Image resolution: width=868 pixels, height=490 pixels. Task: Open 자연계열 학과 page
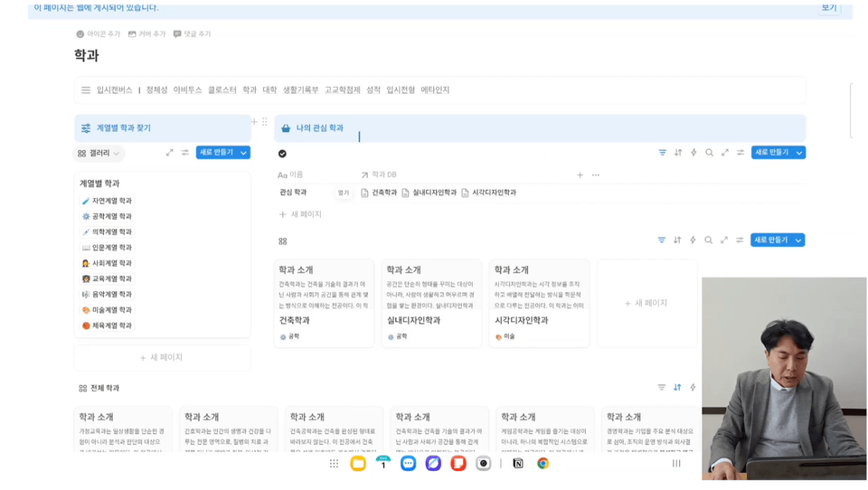[x=108, y=201]
